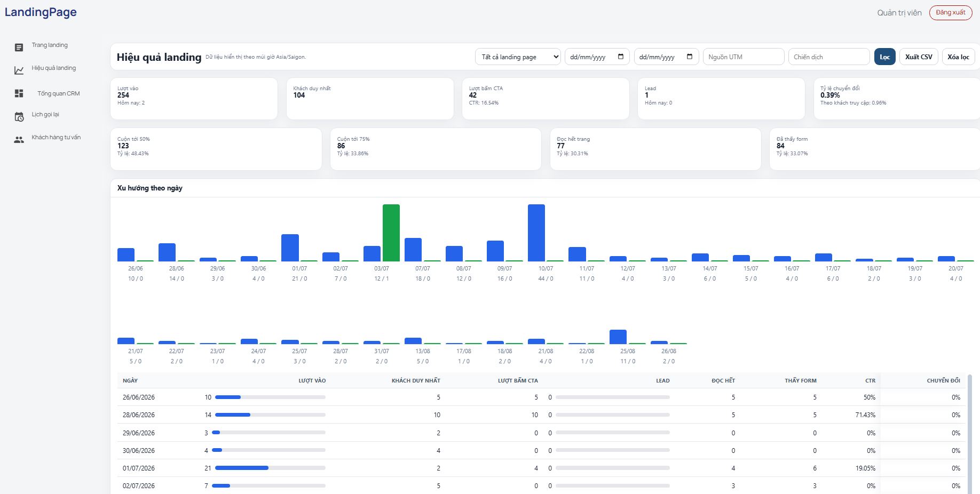
Task: Click the Xu hướng theo ngày heading
Action: click(x=150, y=188)
